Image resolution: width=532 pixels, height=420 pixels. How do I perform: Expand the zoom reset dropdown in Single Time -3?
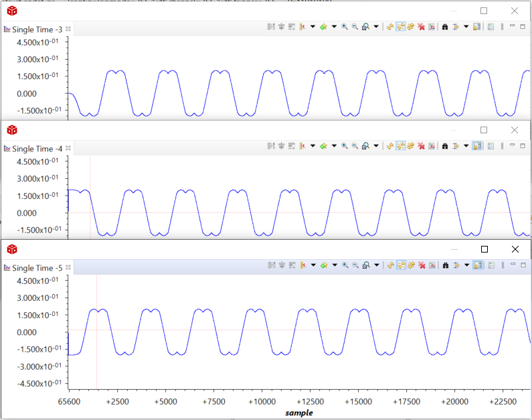coord(375,27)
